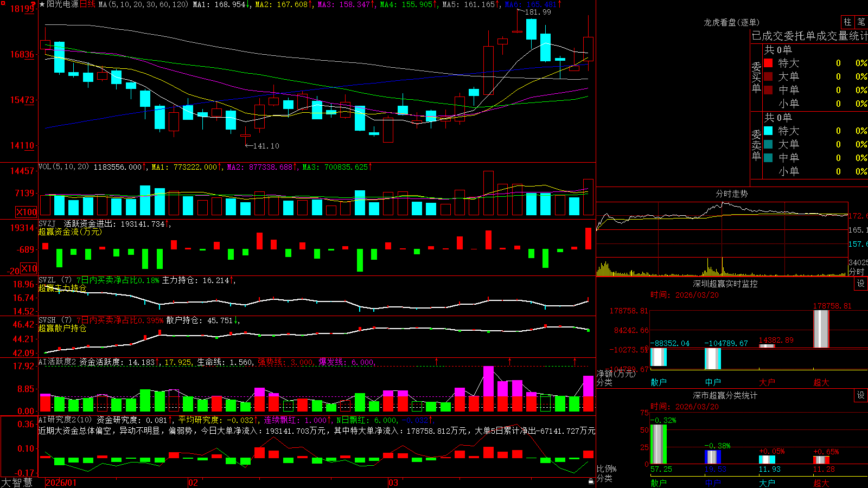The image size is (868, 488).
Task: Click the 11.28 超大 percentage value
Action: click(824, 469)
